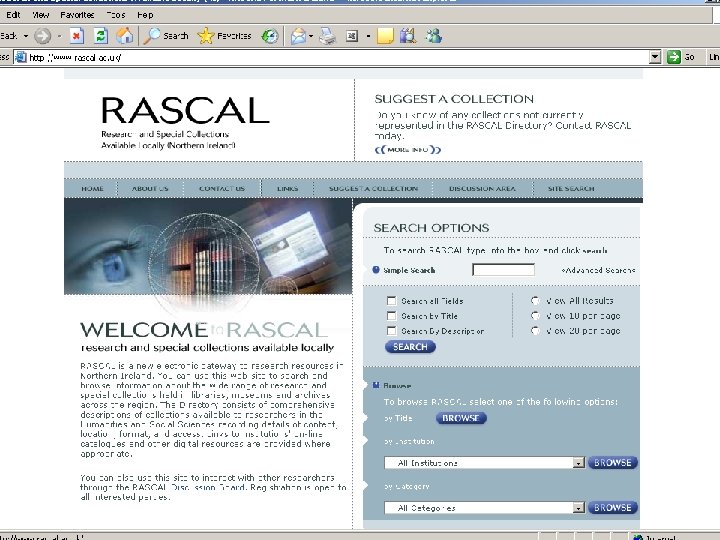
Task: Open the Mail icon dropdown arrow
Action: click(x=311, y=36)
